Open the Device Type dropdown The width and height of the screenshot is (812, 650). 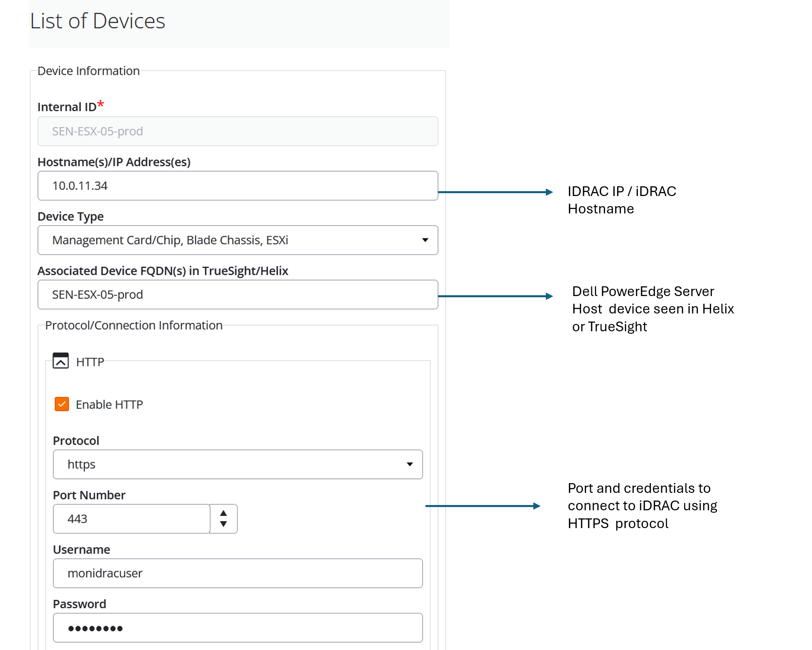(237, 240)
